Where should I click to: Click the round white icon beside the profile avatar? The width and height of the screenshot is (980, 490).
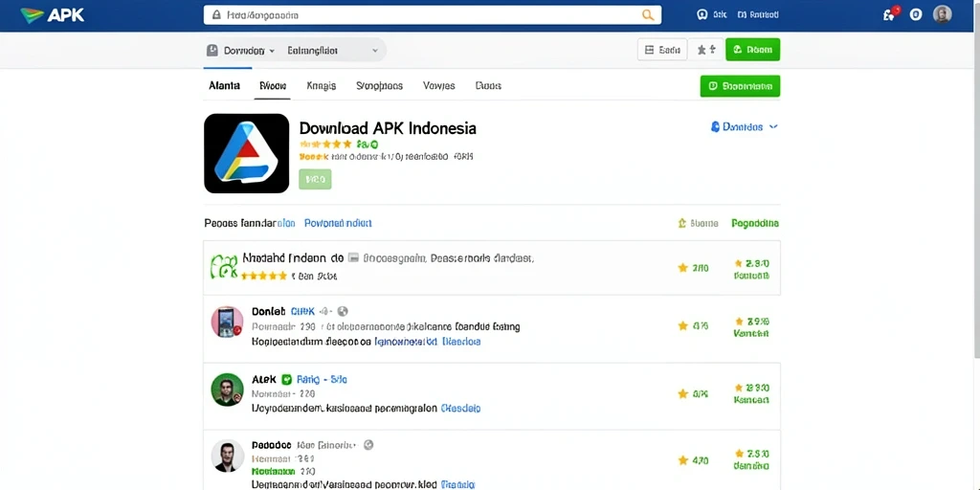click(916, 15)
